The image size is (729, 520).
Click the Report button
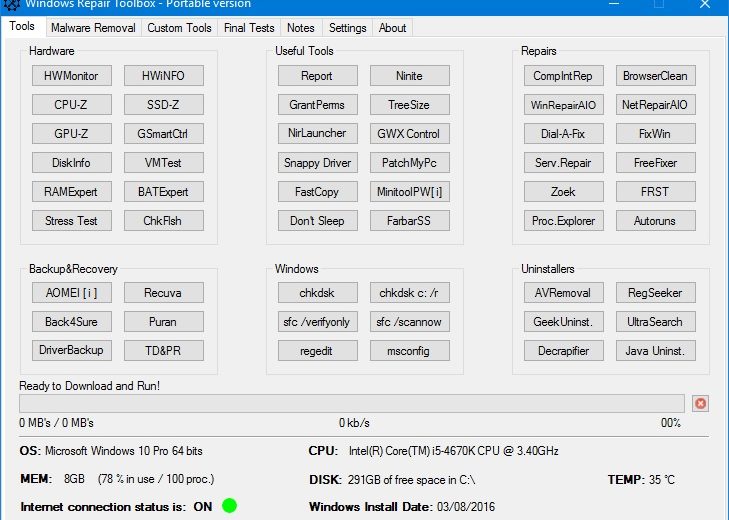pos(318,76)
